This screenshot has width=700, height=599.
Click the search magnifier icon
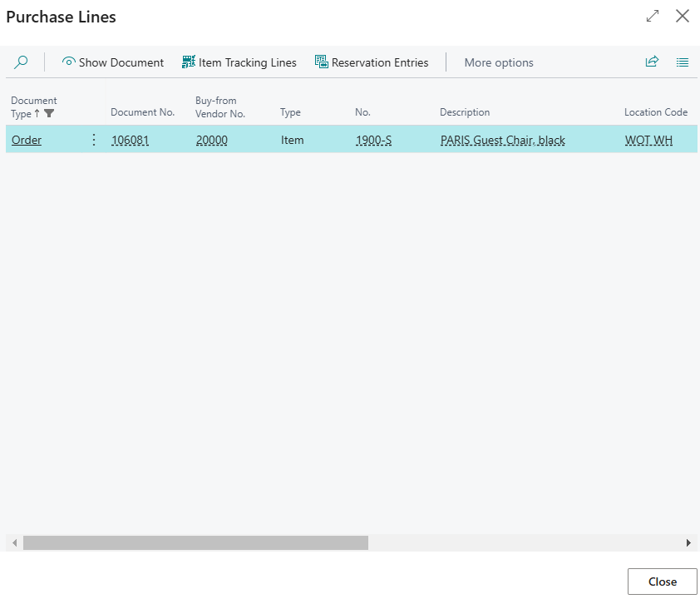click(21, 62)
